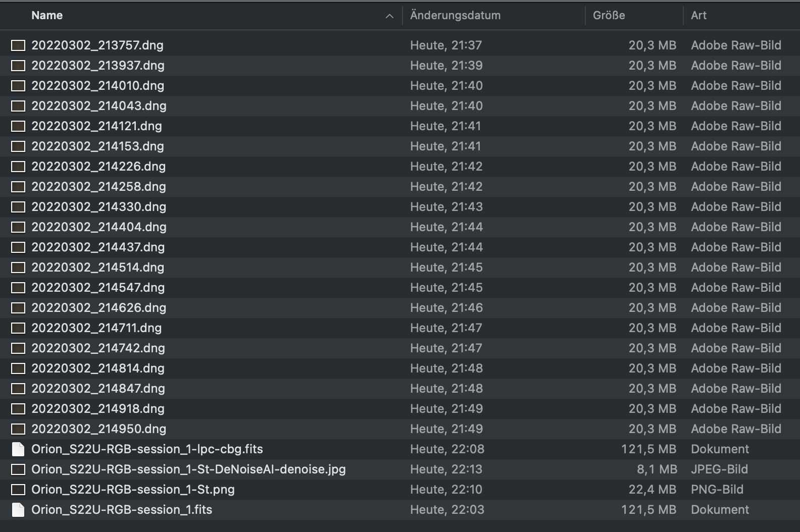Select the file named 20220302_214847.dng
Image resolution: width=800 pixels, height=532 pixels.
tap(98, 389)
